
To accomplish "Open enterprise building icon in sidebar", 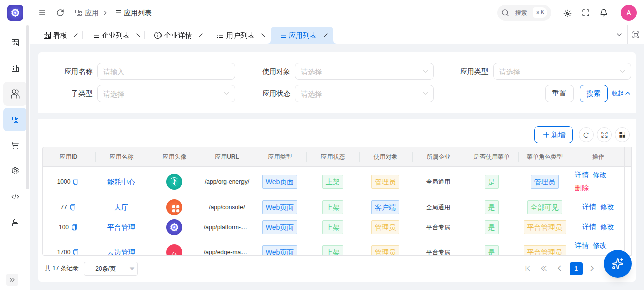I will tap(15, 68).
